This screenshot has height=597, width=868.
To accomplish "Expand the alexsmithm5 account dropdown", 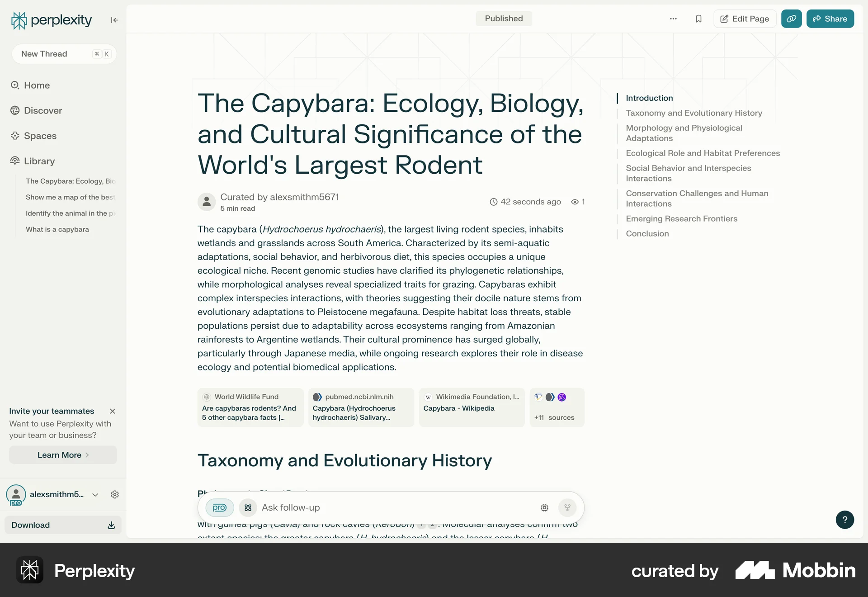I will tap(95, 494).
